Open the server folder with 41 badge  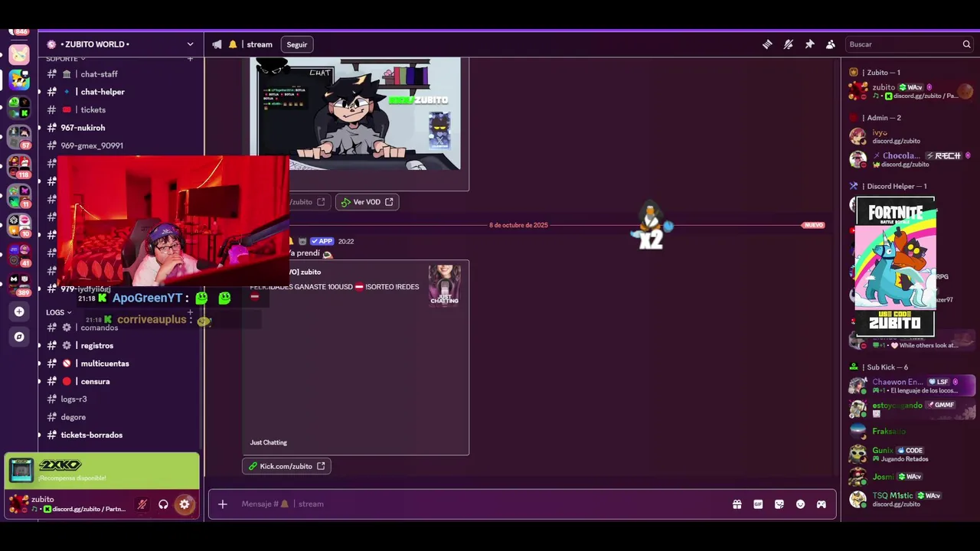[x=19, y=254]
